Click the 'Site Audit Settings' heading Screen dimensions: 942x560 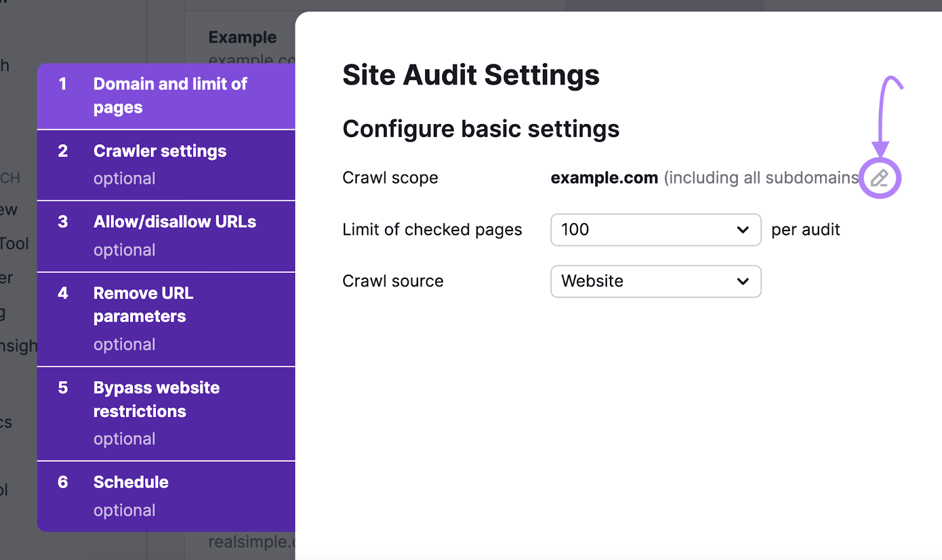pos(471,75)
